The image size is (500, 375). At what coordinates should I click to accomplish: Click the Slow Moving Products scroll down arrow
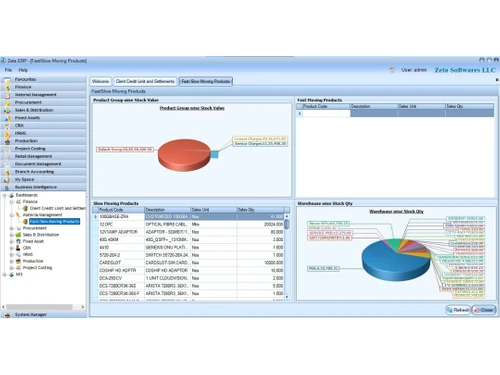pyautogui.click(x=287, y=297)
